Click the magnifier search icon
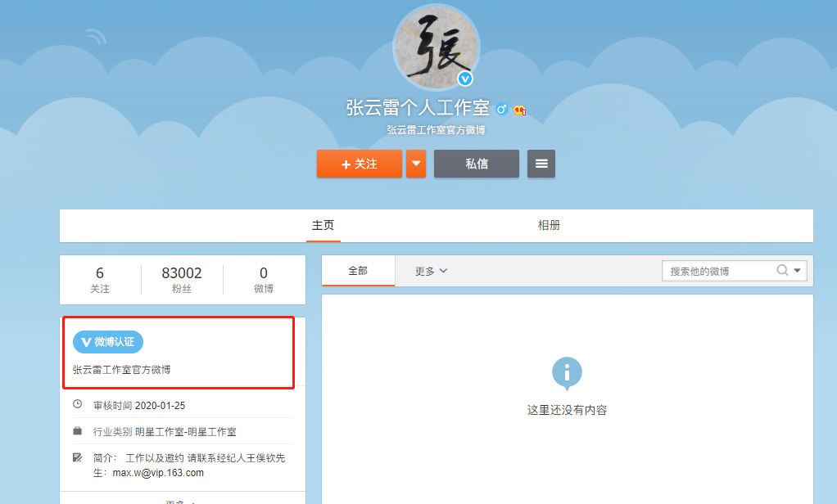Image resolution: width=837 pixels, height=504 pixels. [x=782, y=270]
